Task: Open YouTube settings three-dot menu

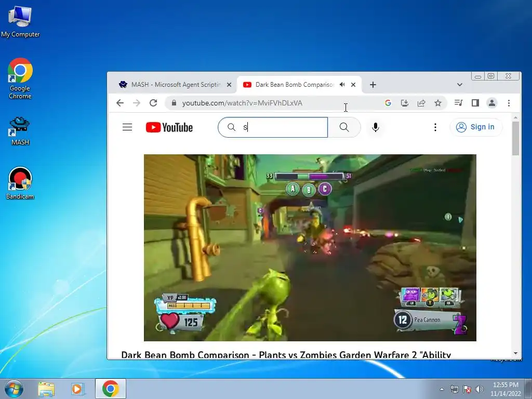Action: point(435,127)
